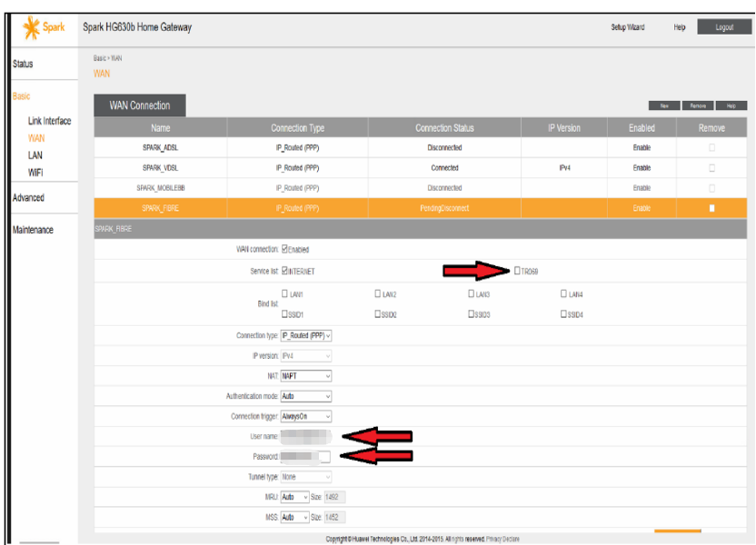Select the WAN Connection tab
The height and width of the screenshot is (545, 756).
click(140, 105)
